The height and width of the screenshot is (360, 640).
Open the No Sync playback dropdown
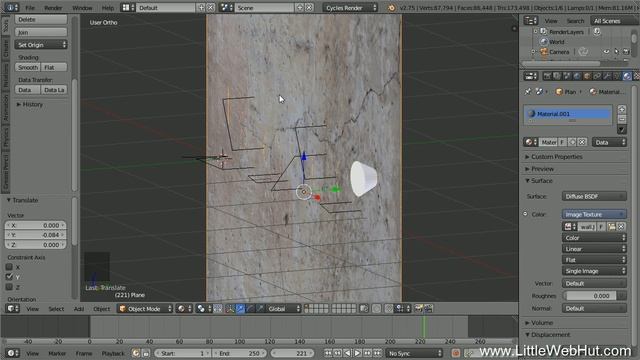click(414, 353)
